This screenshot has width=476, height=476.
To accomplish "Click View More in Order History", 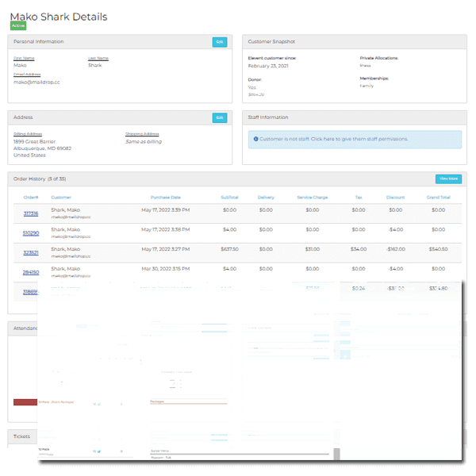I will coord(448,178).
